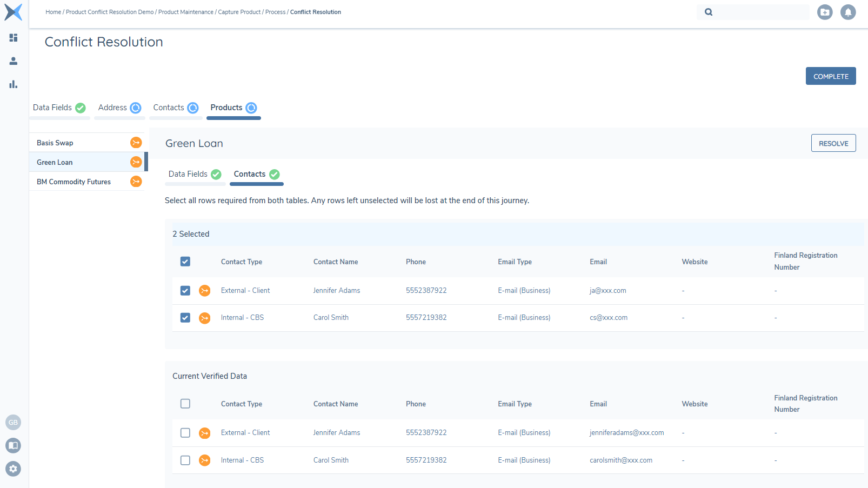Open the Product Maintenance breadcrumb link
The image size is (868, 488).
point(186,12)
